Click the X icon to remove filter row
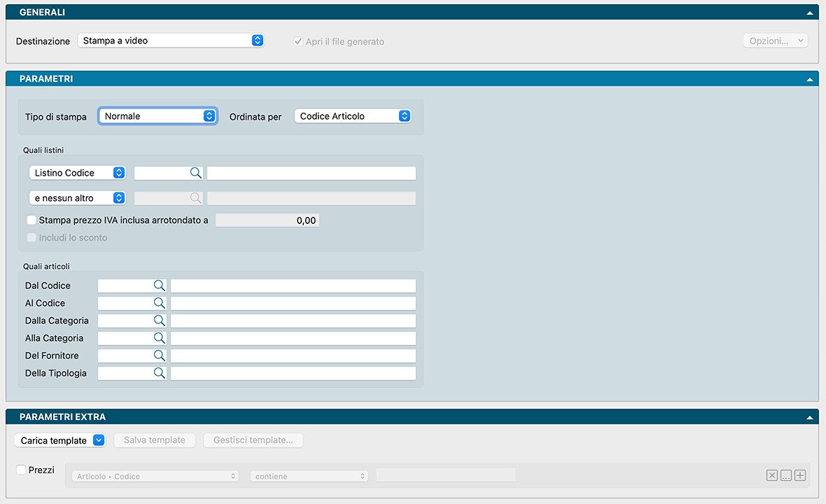 click(772, 476)
